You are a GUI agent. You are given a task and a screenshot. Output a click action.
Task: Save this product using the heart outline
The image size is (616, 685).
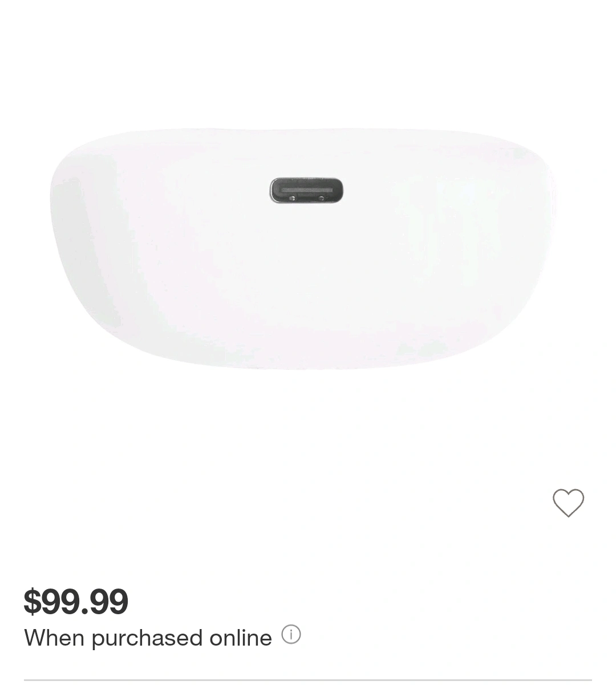568,503
